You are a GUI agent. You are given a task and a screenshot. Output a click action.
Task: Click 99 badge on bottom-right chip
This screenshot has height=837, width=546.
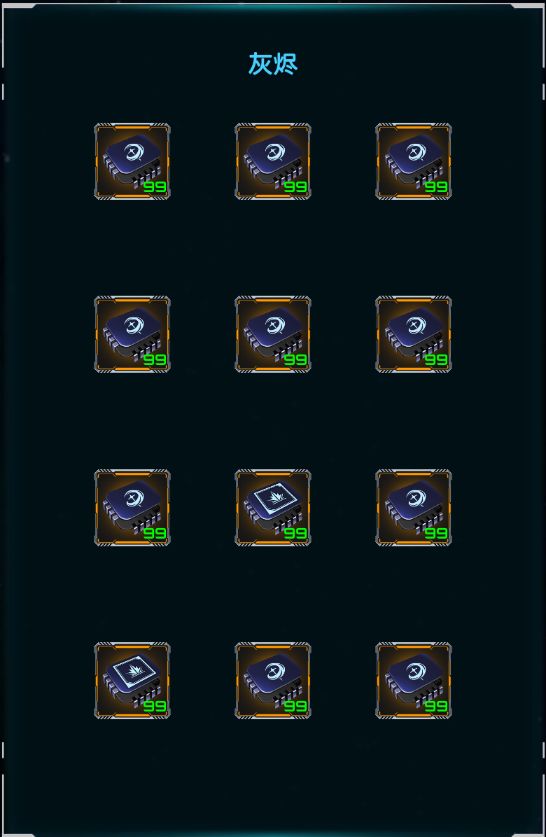click(436, 706)
